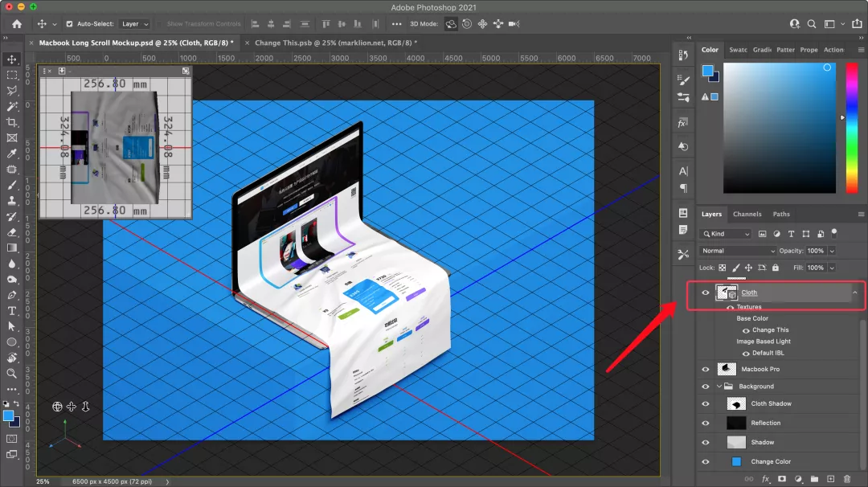This screenshot has height=487, width=868.
Task: Switch to the Channels tab
Action: (x=747, y=214)
